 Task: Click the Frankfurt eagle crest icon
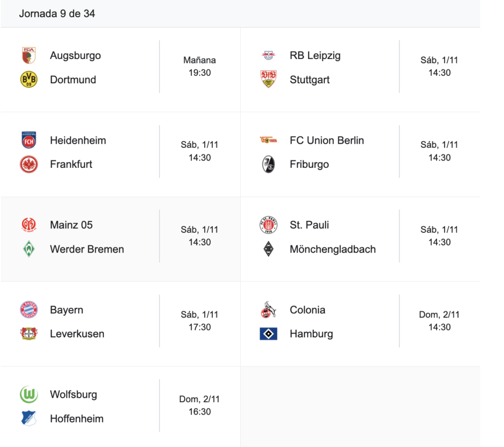pyautogui.click(x=29, y=164)
